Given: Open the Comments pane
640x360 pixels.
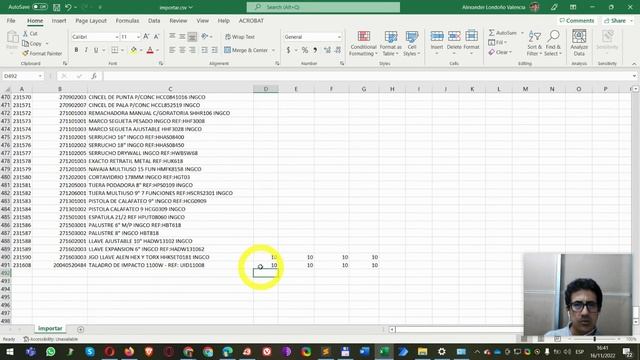Looking at the screenshot, I should 577,20.
